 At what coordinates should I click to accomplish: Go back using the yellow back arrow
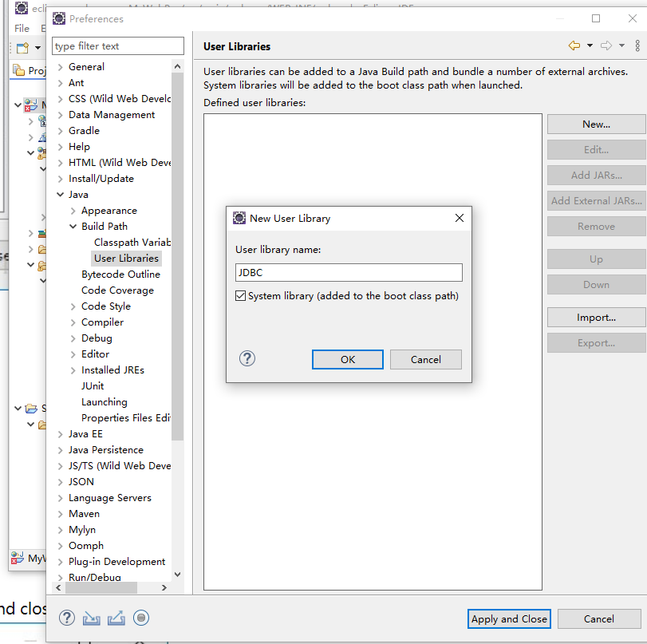[574, 45]
